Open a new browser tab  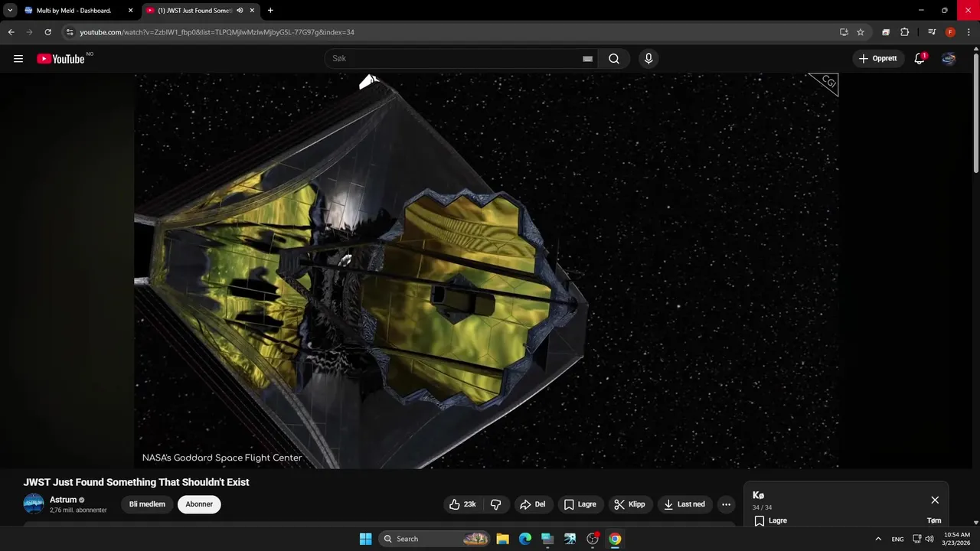click(270, 11)
